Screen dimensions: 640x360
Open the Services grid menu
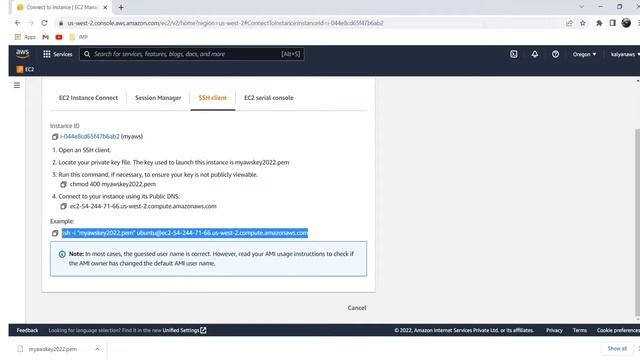pos(47,54)
